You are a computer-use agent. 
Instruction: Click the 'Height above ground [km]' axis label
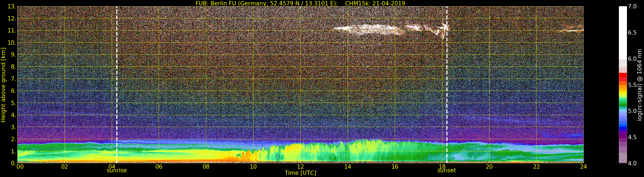3,85
